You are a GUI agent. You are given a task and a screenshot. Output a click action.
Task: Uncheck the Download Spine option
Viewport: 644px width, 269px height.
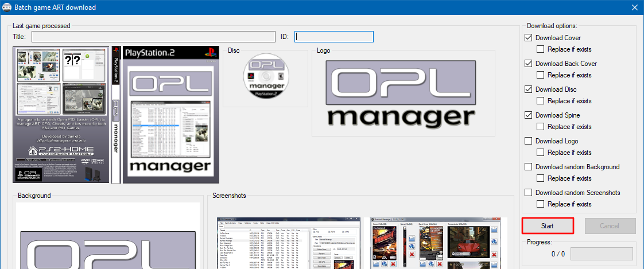tap(529, 115)
